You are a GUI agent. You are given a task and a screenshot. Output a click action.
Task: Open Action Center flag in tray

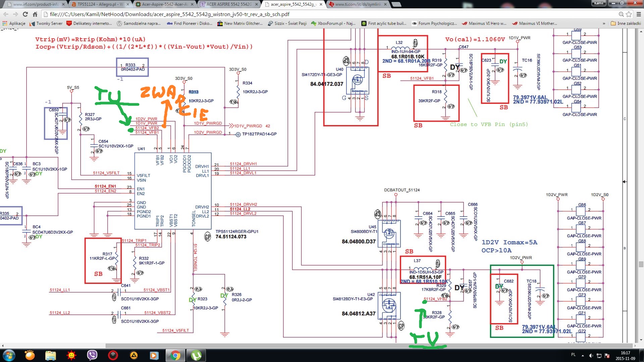point(607,355)
